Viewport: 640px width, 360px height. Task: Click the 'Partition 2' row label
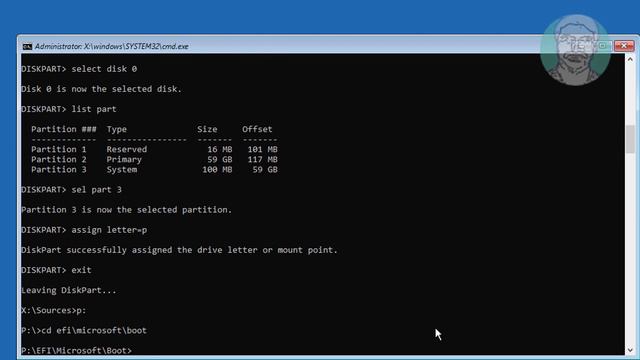click(59, 159)
